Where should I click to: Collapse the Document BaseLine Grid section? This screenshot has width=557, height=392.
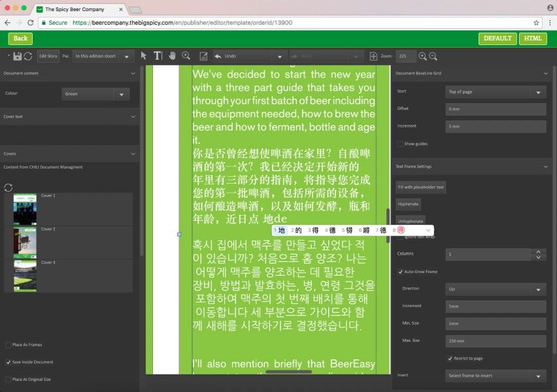[546, 73]
